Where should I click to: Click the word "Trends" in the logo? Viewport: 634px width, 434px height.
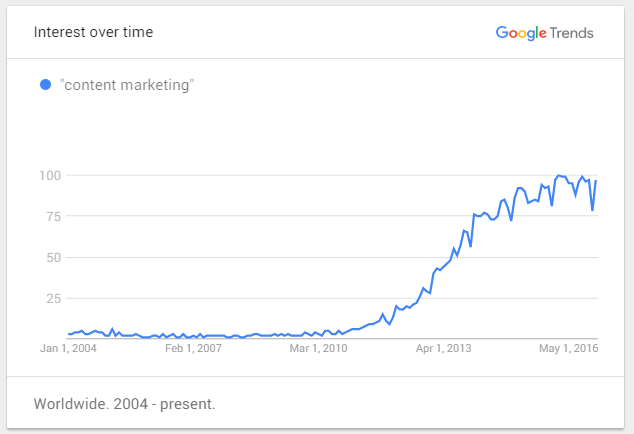[x=571, y=33]
